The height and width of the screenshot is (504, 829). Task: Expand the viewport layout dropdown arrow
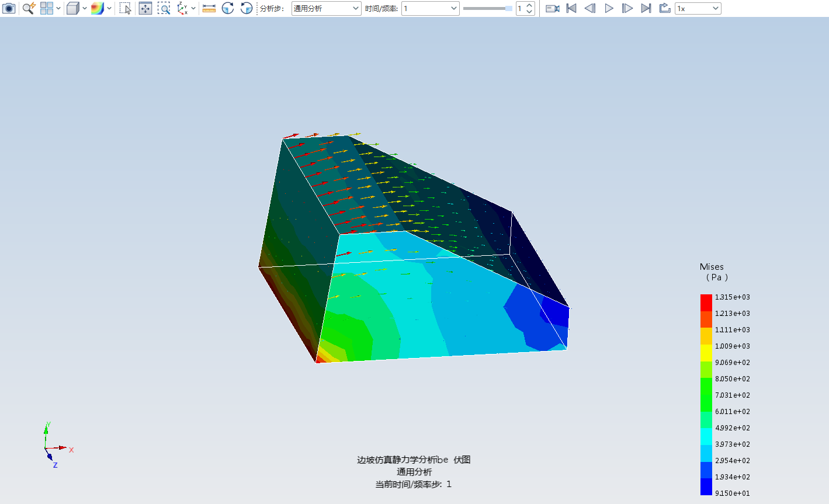(58, 8)
